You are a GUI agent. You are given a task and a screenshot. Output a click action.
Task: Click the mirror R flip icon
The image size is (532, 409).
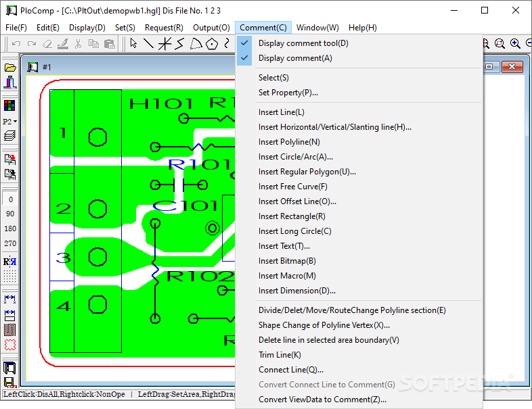point(10,262)
